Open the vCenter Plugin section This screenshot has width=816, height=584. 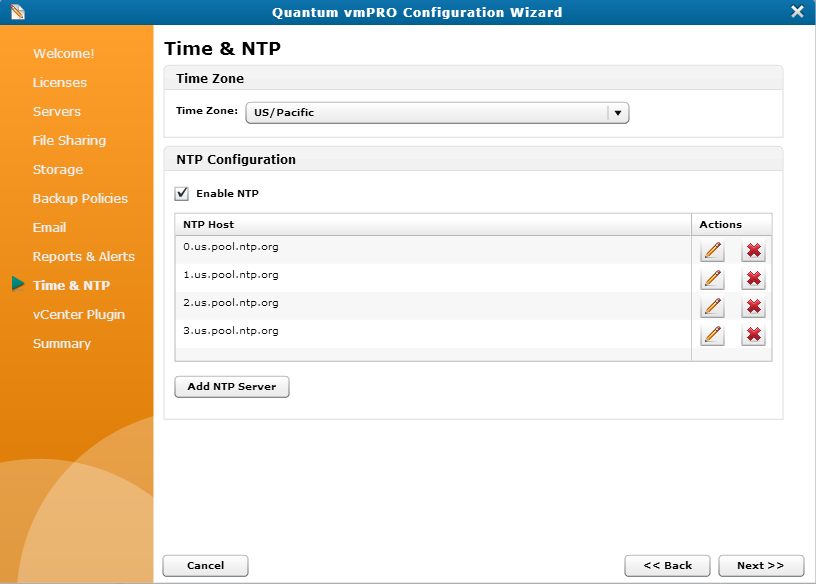tap(78, 314)
